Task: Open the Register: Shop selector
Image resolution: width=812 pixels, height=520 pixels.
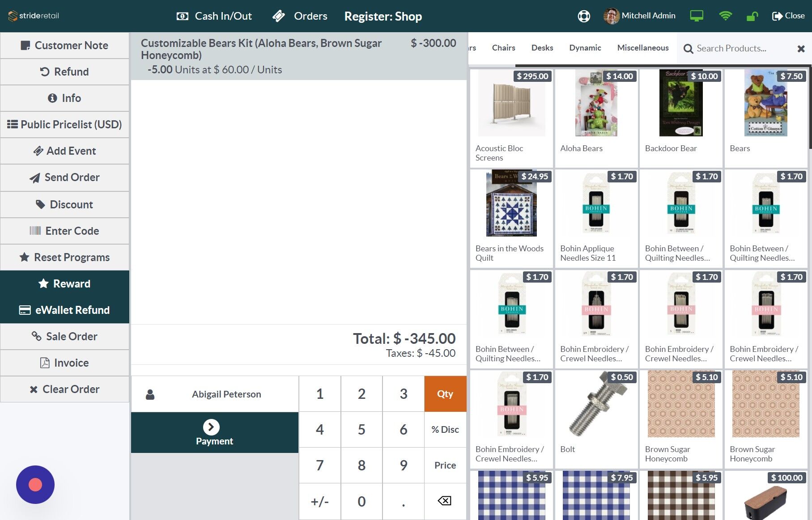Action: point(383,16)
